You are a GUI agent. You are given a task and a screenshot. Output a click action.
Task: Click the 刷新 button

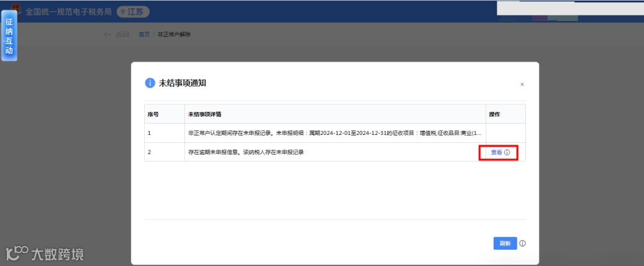pos(505,244)
